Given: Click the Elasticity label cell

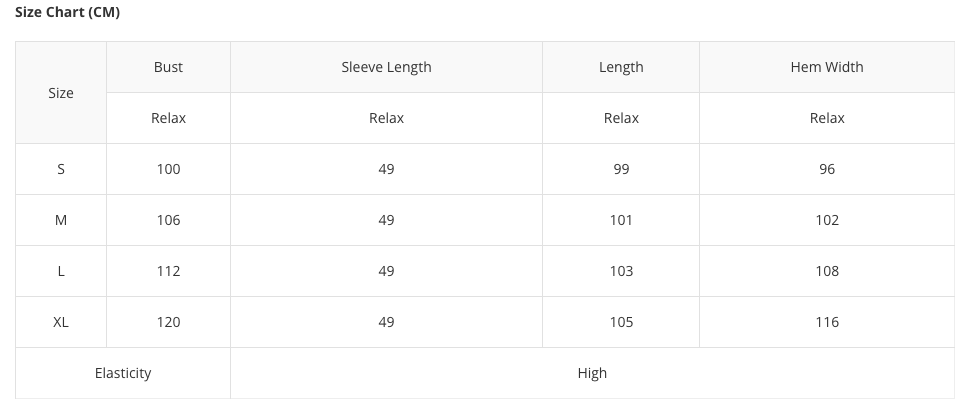Looking at the screenshot, I should (x=123, y=373).
